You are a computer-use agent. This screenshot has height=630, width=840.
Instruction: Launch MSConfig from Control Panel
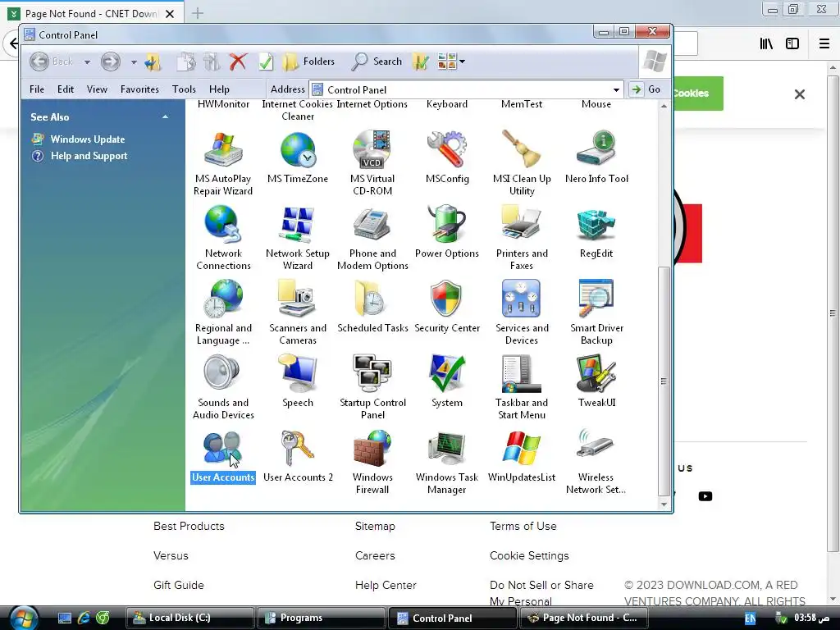tap(447, 149)
